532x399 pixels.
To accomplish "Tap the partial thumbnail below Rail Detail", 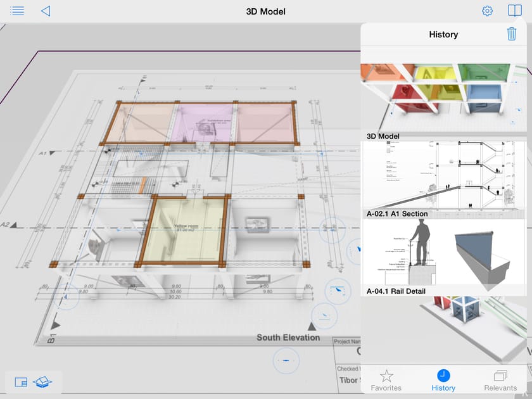I will [x=443, y=323].
